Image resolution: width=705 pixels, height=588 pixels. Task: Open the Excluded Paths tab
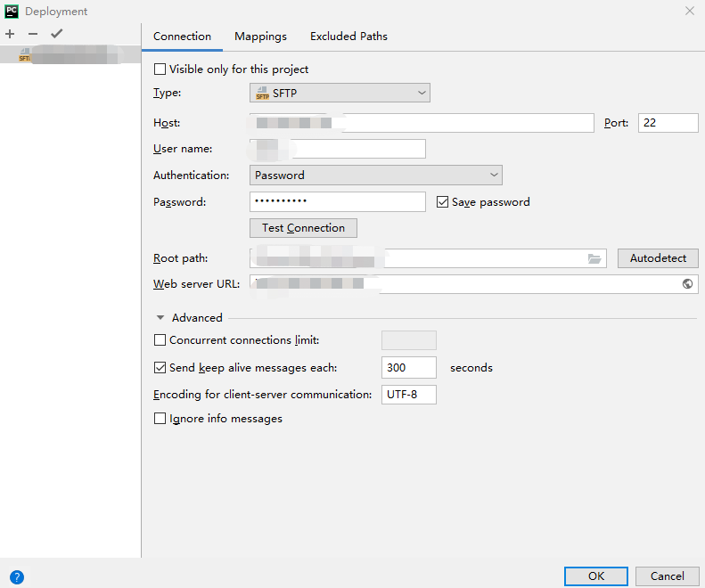tap(348, 37)
